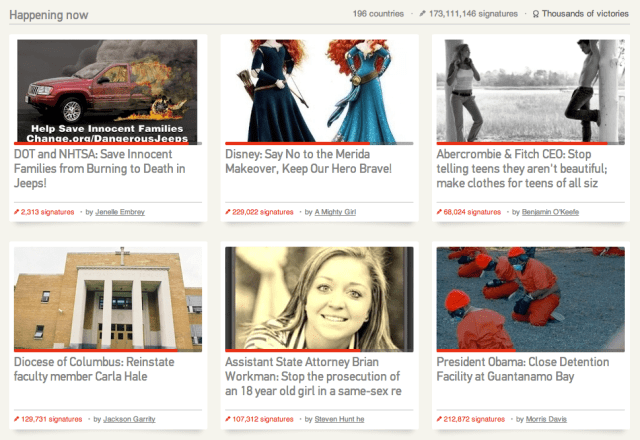Click the victories ribbon icon in header
The image size is (640, 440).
(x=536, y=14)
